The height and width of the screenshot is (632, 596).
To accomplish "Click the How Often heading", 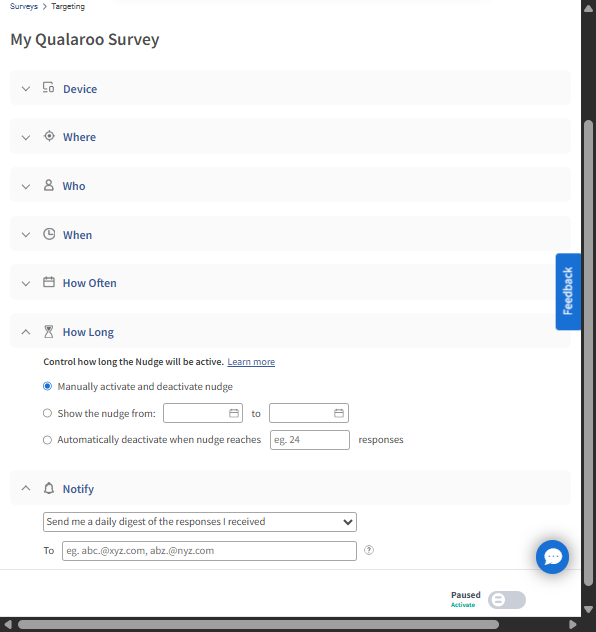I will [89, 283].
